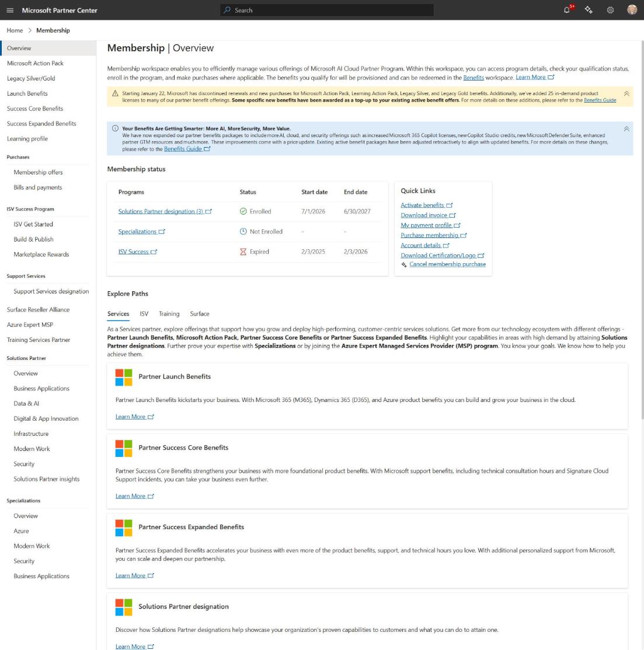Go to Microsoft Action Pack in the sidebar
644x650 pixels.
[35, 63]
